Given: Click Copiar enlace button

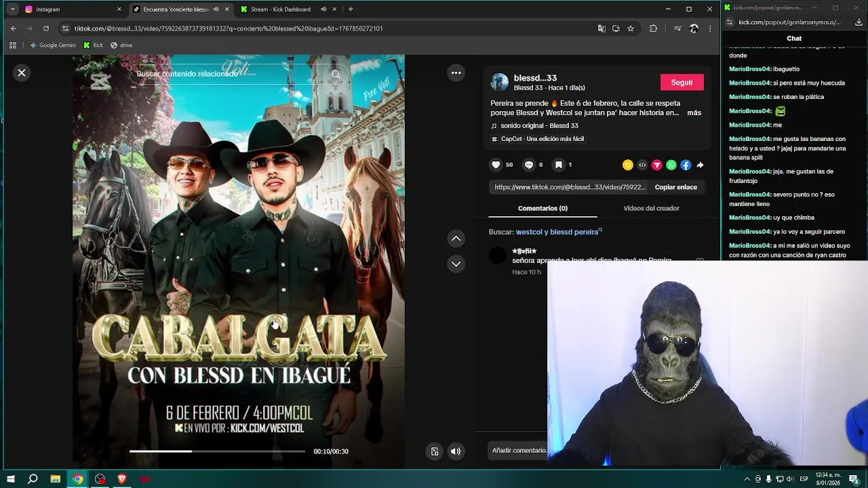Looking at the screenshot, I should click(x=675, y=187).
